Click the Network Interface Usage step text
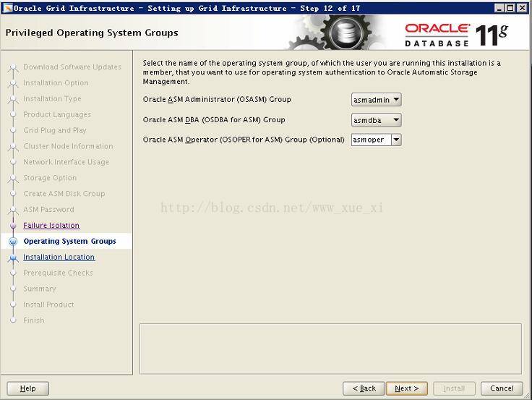The width and height of the screenshot is (532, 400). tap(66, 162)
